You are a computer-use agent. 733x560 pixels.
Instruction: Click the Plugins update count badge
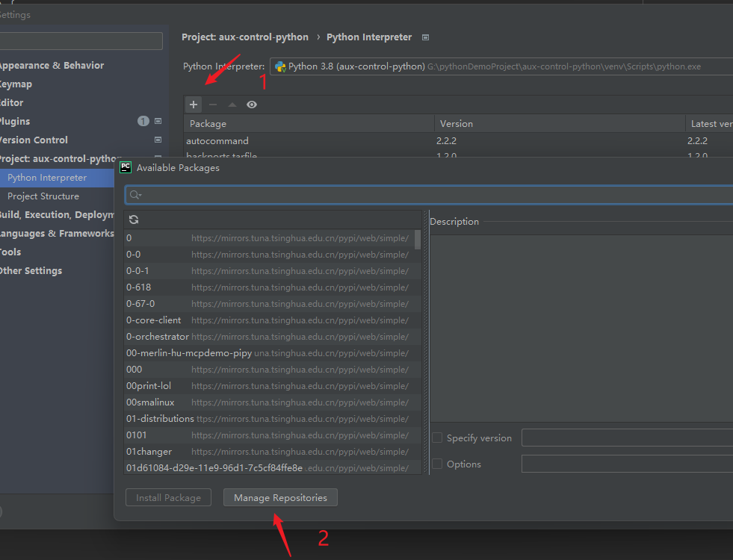143,121
